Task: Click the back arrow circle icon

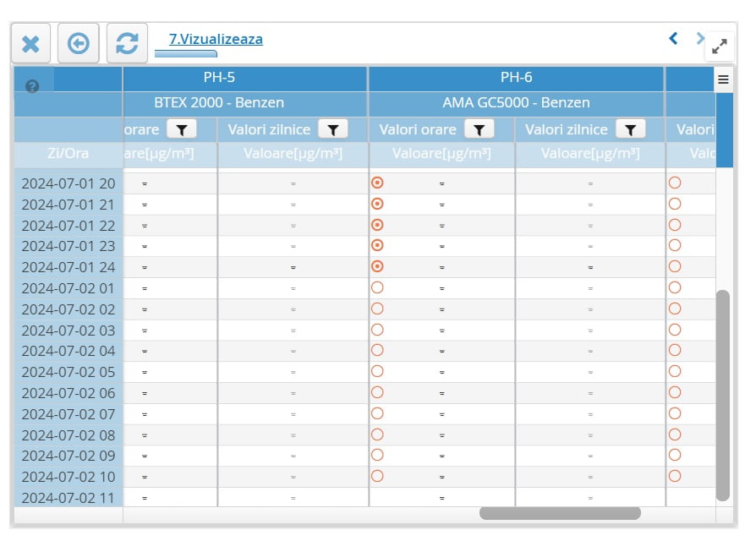Action: (x=79, y=43)
